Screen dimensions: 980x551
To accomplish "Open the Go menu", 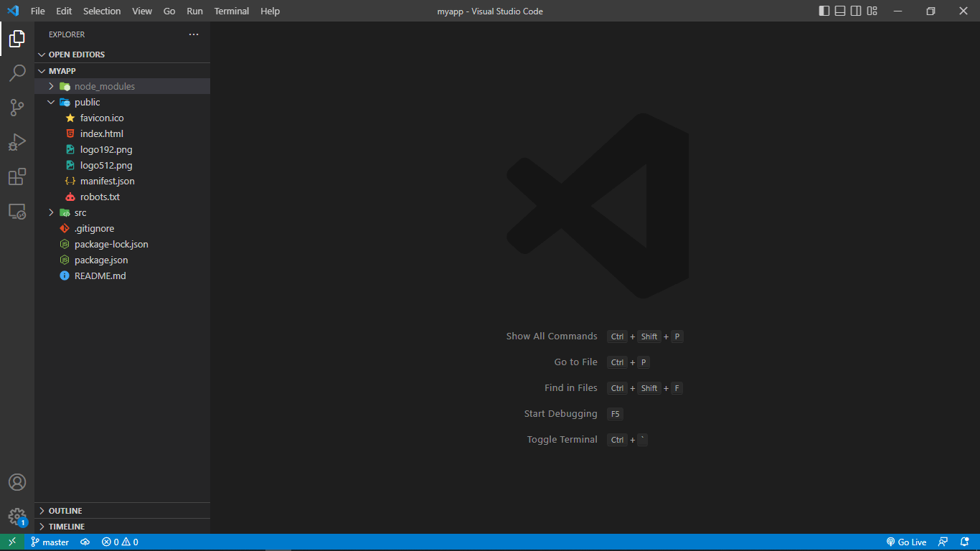I will pyautogui.click(x=169, y=11).
